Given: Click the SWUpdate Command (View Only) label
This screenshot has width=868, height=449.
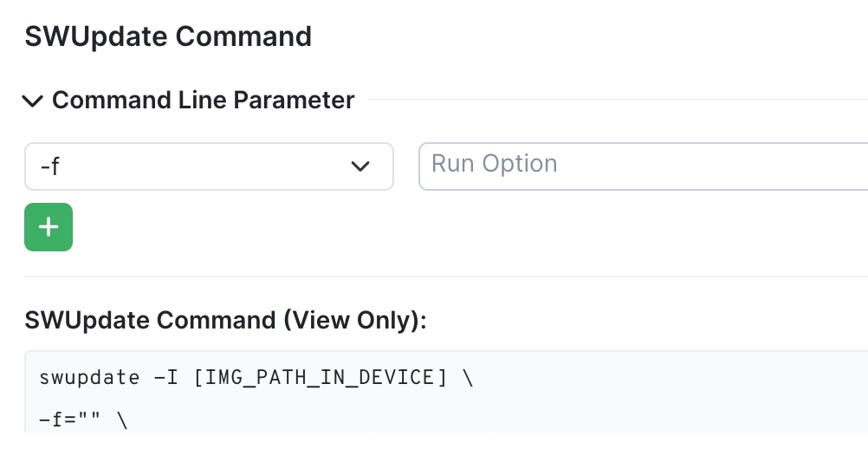Looking at the screenshot, I should pyautogui.click(x=225, y=320).
